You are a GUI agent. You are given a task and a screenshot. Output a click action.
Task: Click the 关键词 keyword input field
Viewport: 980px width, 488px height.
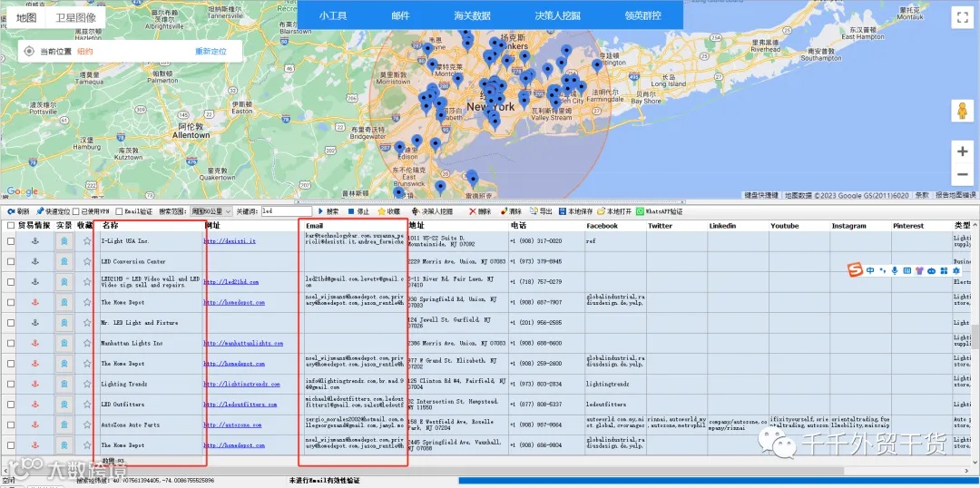point(286,212)
